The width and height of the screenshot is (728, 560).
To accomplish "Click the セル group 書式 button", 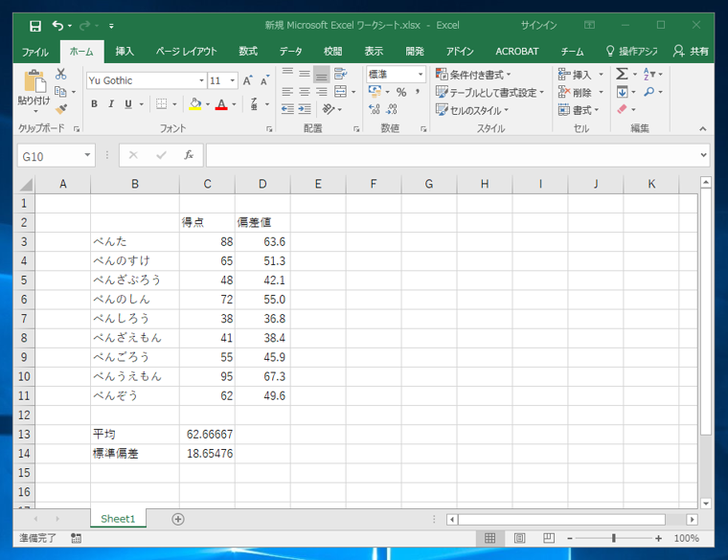I will [579, 110].
